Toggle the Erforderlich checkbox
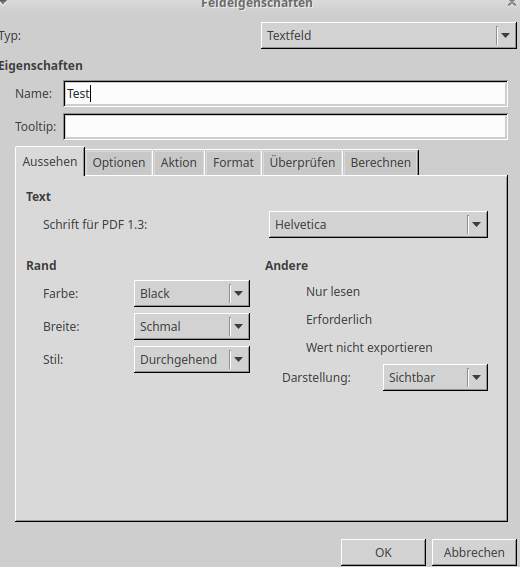The image size is (520, 567). tap(338, 320)
